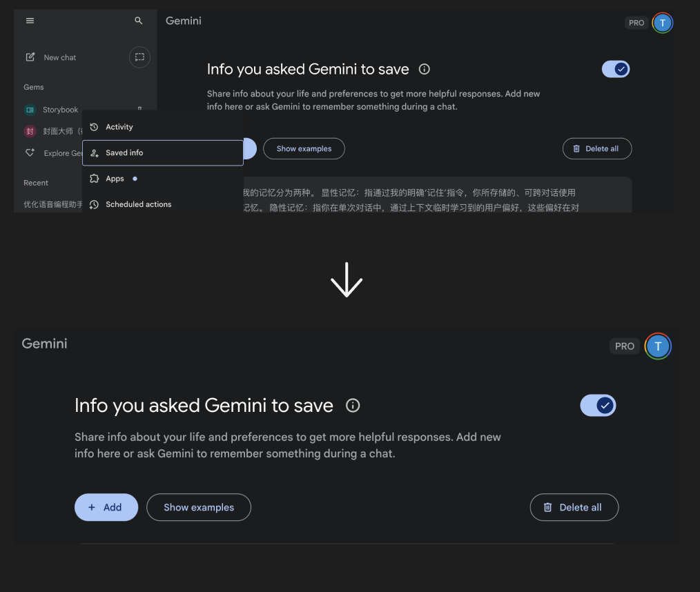The width and height of the screenshot is (700, 592).
Task: Click the Add button
Action: click(x=106, y=507)
